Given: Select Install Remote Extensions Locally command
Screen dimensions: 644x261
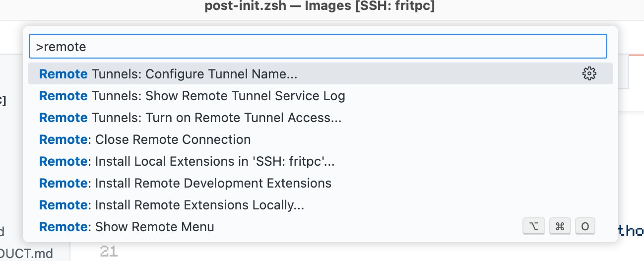Looking at the screenshot, I should pyautogui.click(x=172, y=205).
